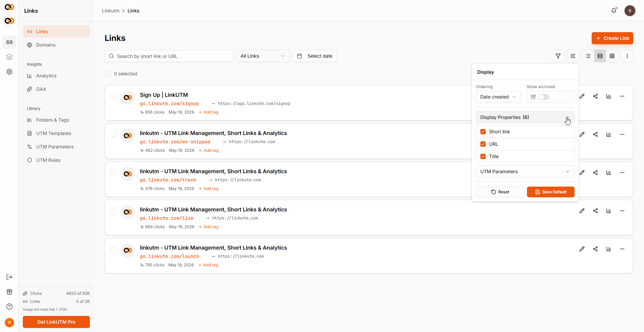Select the go.linkutm.com/live row checkbox
This screenshot has height=332, width=644.
[113, 210]
